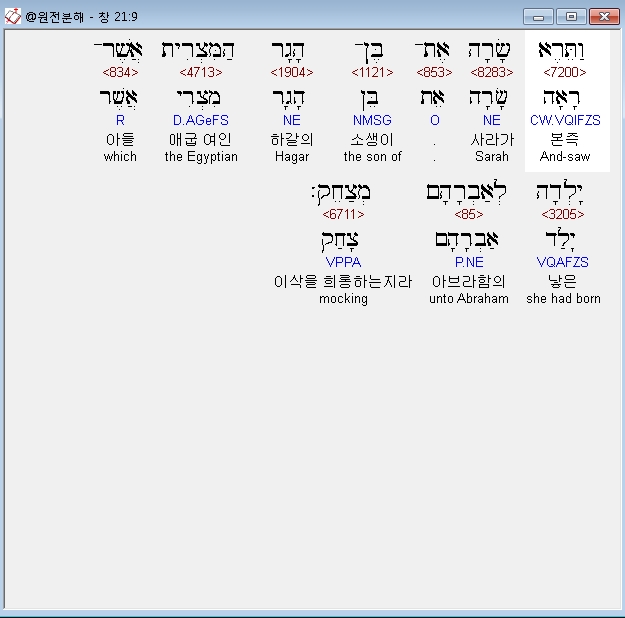
Task: Click the parsing code VPPA
Action: (343, 262)
